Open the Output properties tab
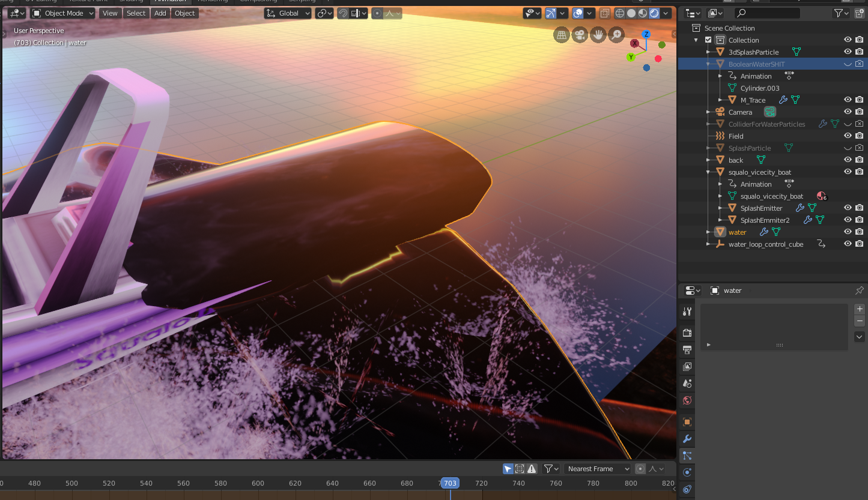This screenshot has width=868, height=500. pos(687,350)
